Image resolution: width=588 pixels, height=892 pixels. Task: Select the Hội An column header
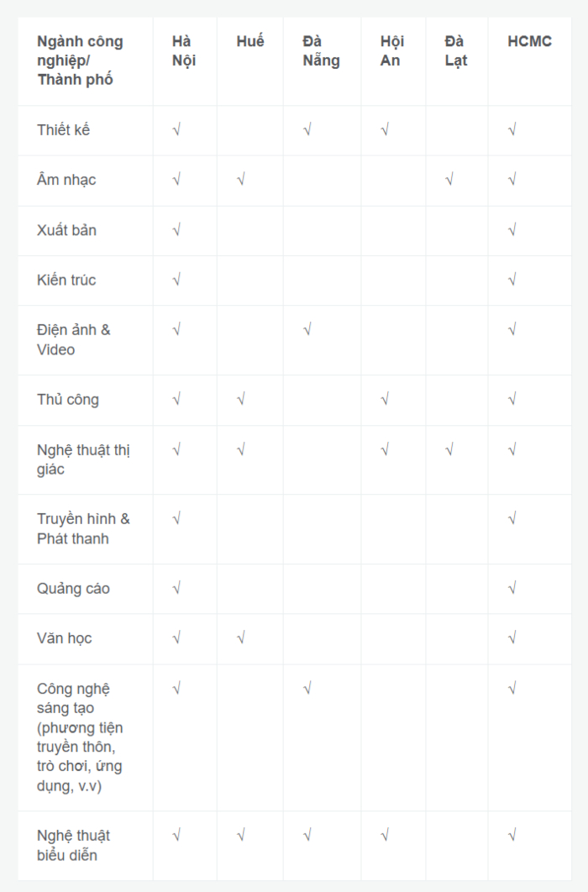tap(391, 50)
